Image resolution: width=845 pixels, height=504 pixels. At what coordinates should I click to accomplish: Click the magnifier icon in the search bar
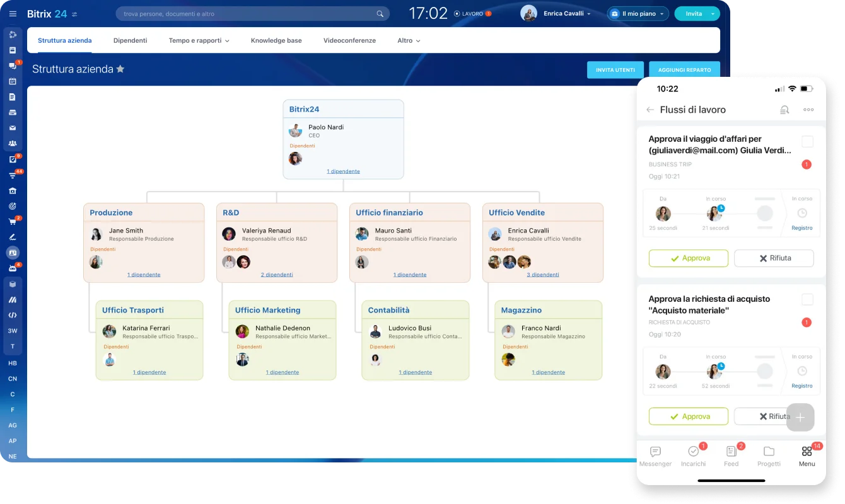[x=380, y=14]
